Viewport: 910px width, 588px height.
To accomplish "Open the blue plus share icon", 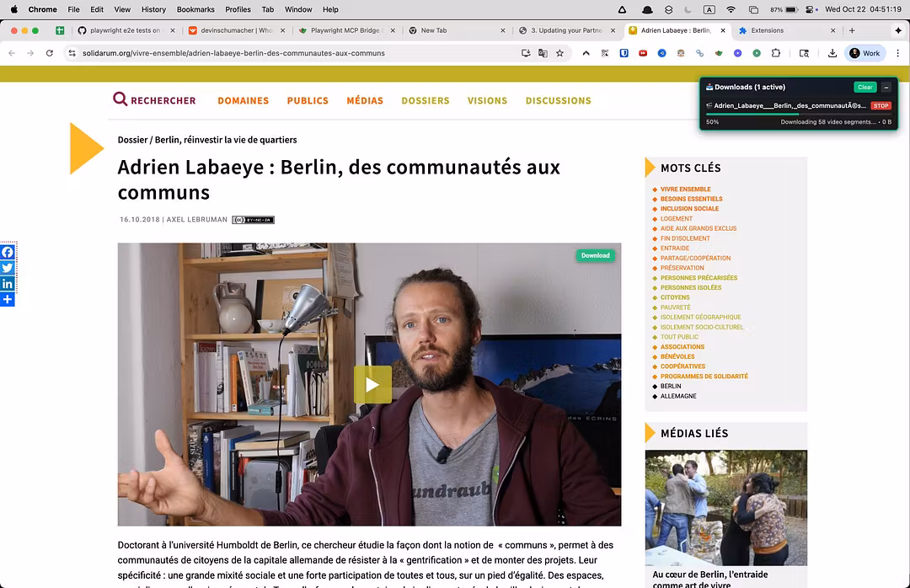I will click(x=7, y=299).
